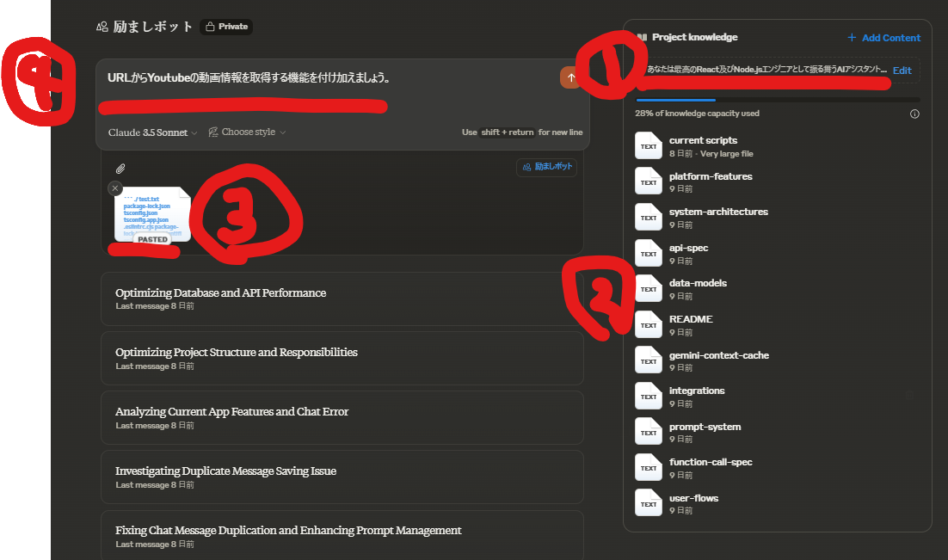Image resolution: width=948 pixels, height=560 pixels.
Task: Open the Claude 3.5 Sonnet model dropdown
Action: pos(152,132)
